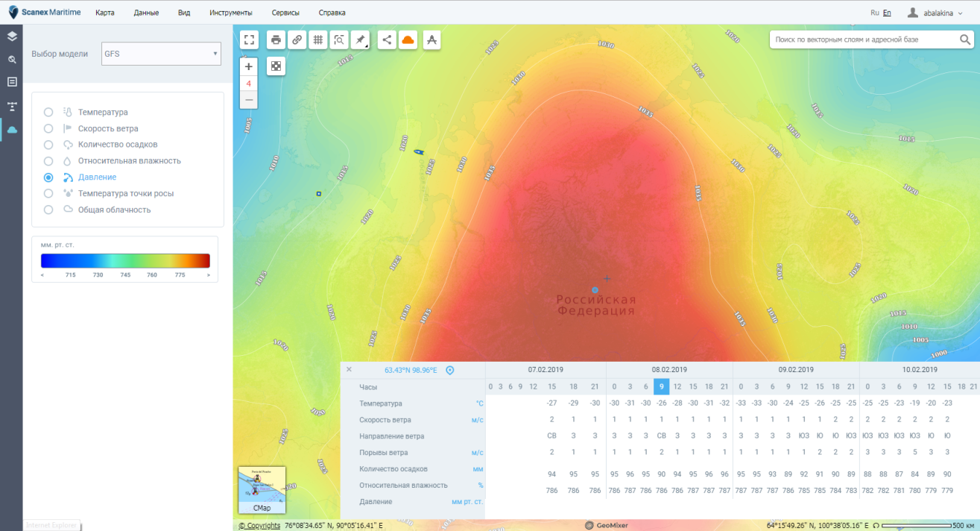Screen dimensions: 980x531
Task: Open the pin drawing tool
Action: (x=360, y=40)
